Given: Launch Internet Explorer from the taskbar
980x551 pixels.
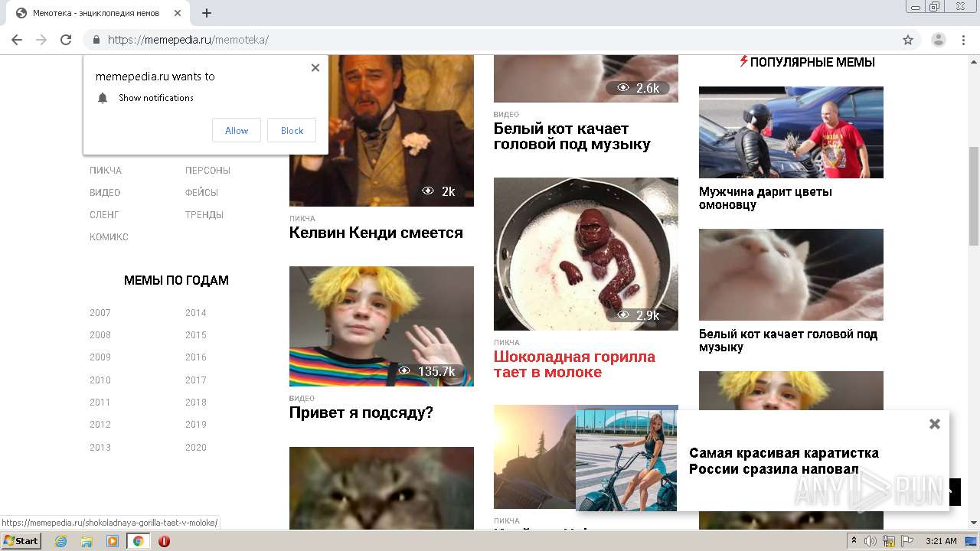Looking at the screenshot, I should click(x=60, y=541).
